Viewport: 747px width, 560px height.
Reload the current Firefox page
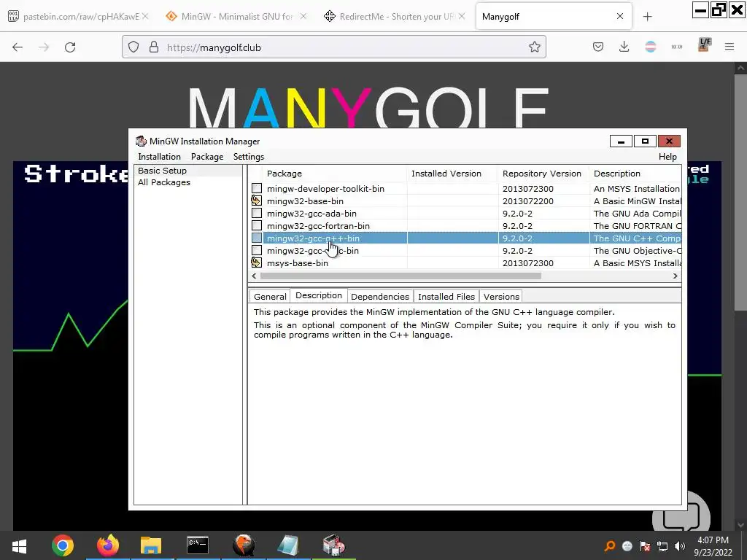[70, 47]
